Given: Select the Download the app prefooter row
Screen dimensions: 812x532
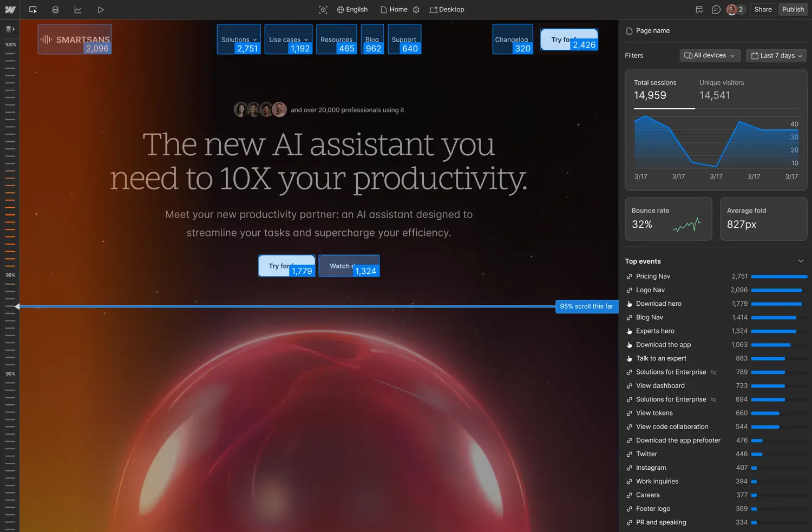Looking at the screenshot, I should [716, 441].
